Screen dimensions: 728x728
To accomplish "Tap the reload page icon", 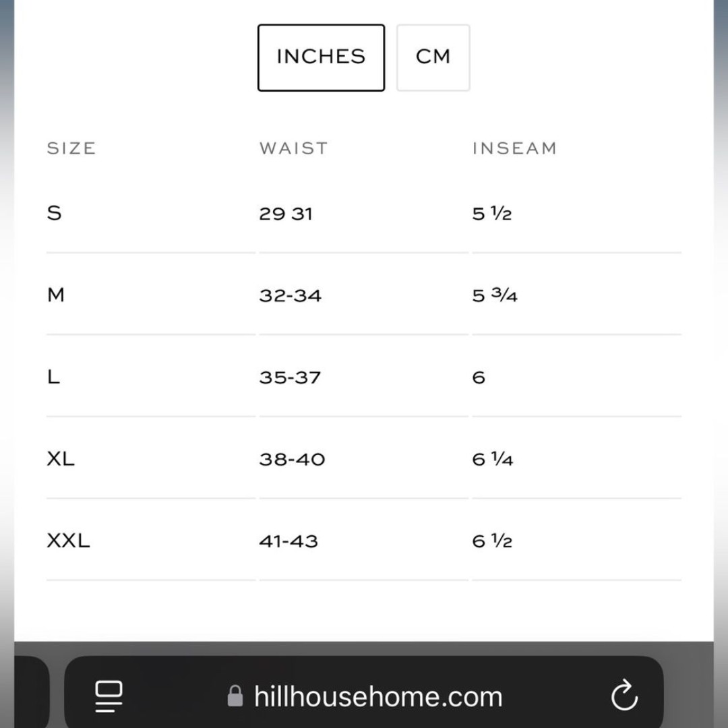I will [x=624, y=695].
